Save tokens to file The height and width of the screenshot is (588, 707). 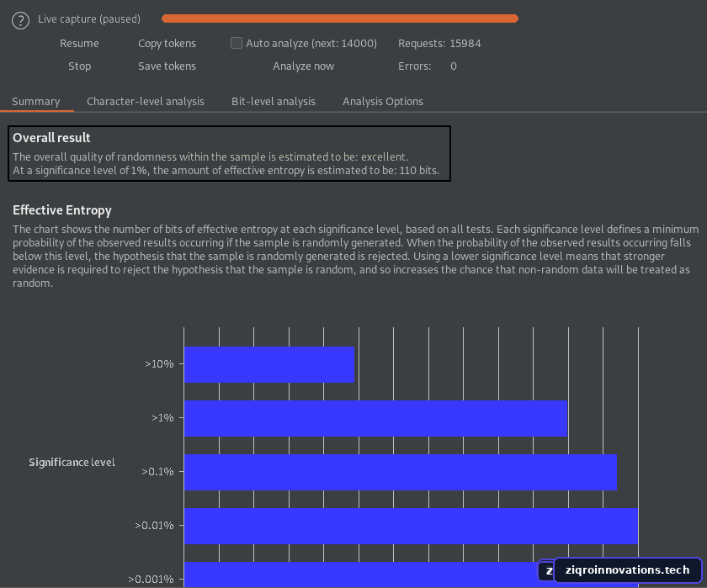pos(167,66)
